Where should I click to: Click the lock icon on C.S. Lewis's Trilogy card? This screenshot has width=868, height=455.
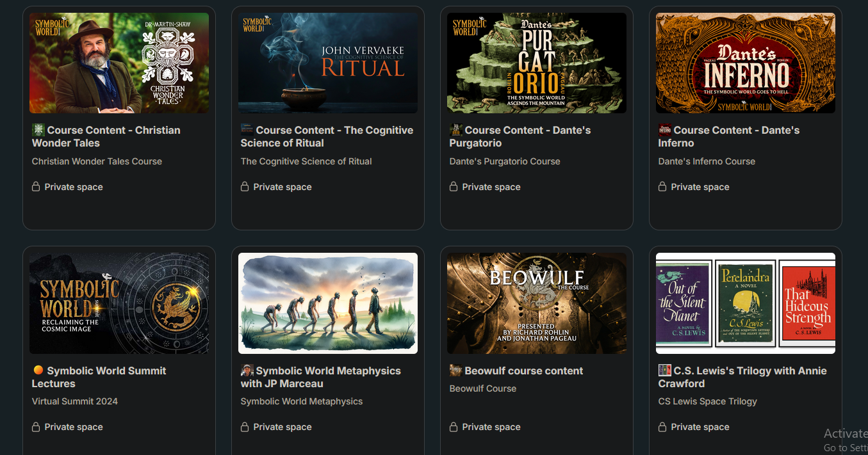(662, 426)
